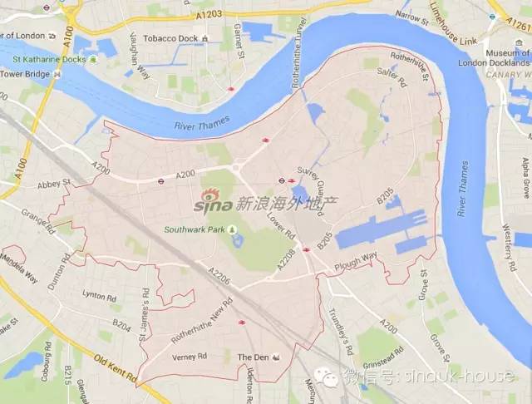
Task: Click the Old Kent Rd road label
Action: point(115,368)
